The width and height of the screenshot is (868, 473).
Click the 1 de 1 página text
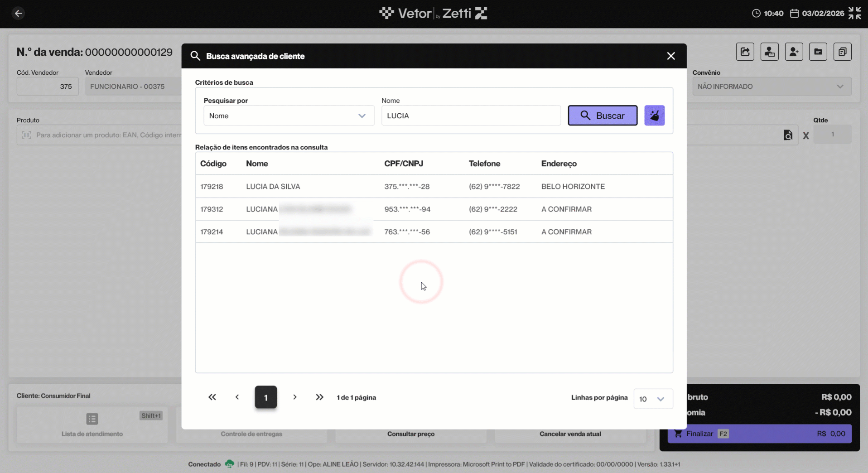(x=357, y=397)
